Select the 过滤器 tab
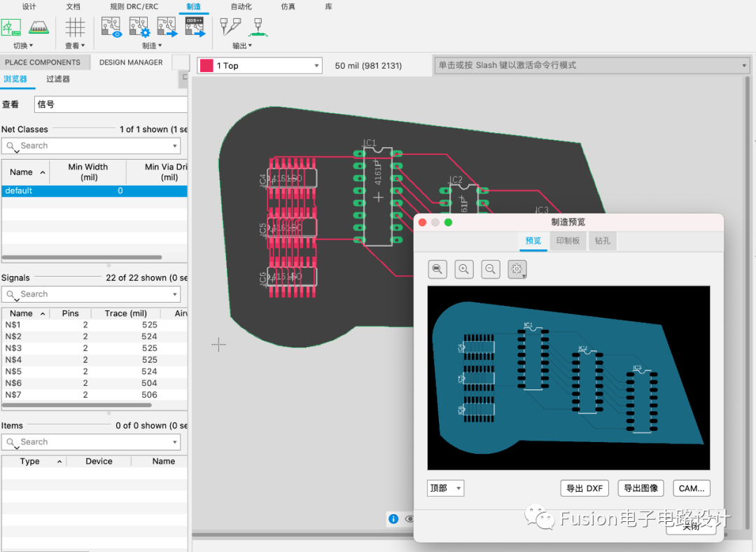 58,79
